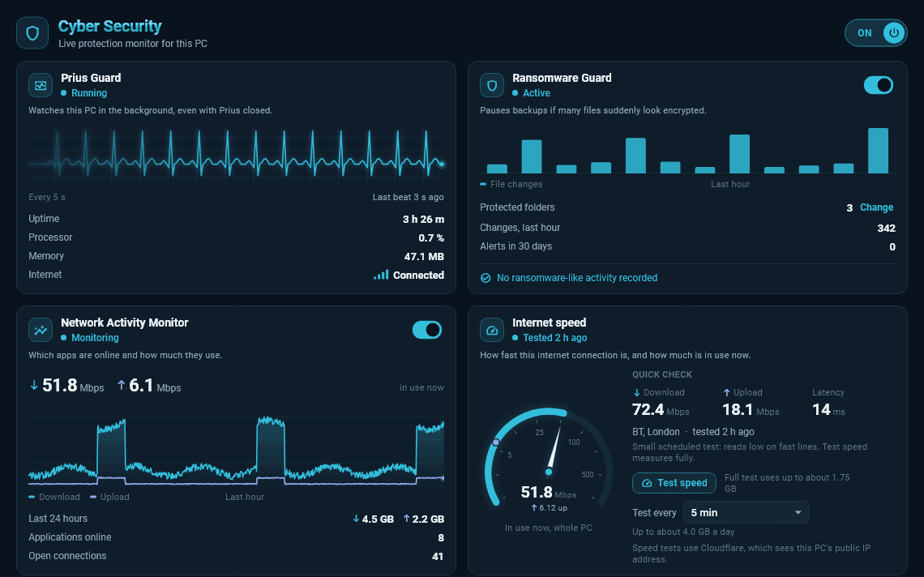Viewport: 924px width, 577px height.
Task: Click the "BT, London" provider text
Action: [656, 432]
